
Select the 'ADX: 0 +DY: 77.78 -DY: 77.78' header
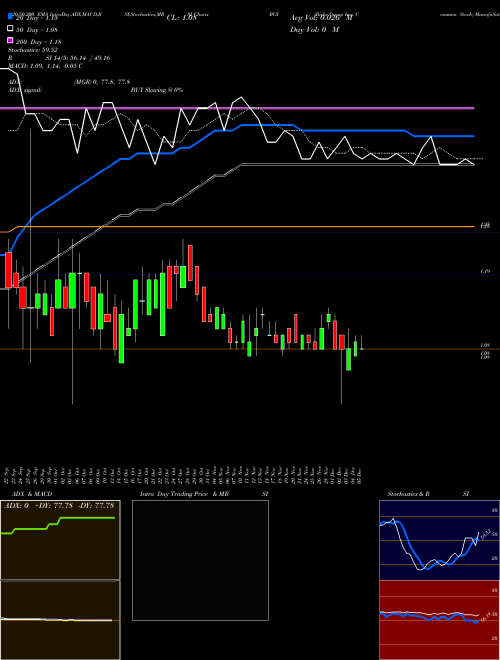[59, 505]
